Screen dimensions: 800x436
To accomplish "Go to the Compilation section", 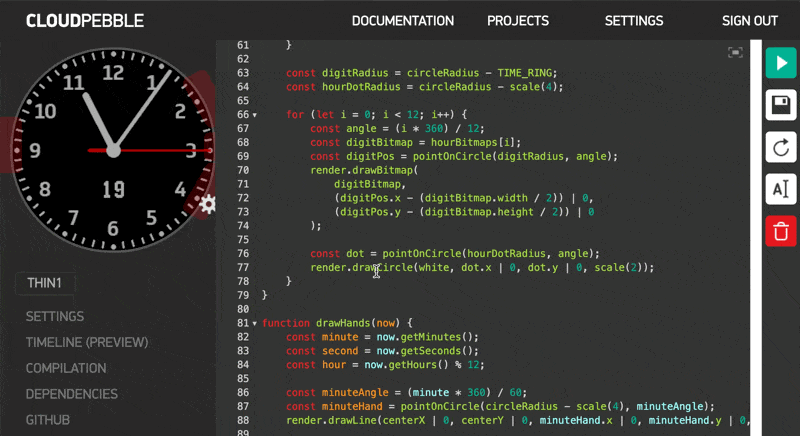I will [x=66, y=368].
